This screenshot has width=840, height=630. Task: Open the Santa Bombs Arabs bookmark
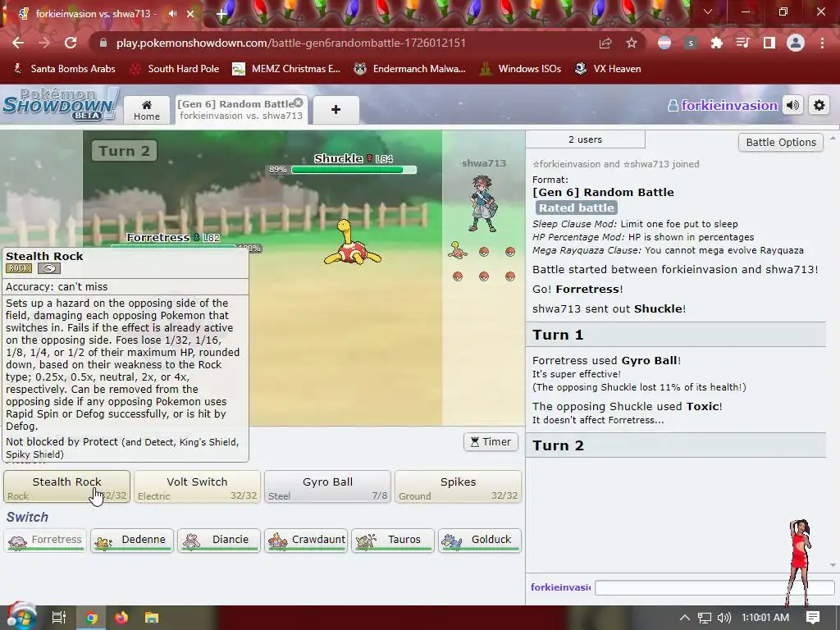click(x=64, y=69)
